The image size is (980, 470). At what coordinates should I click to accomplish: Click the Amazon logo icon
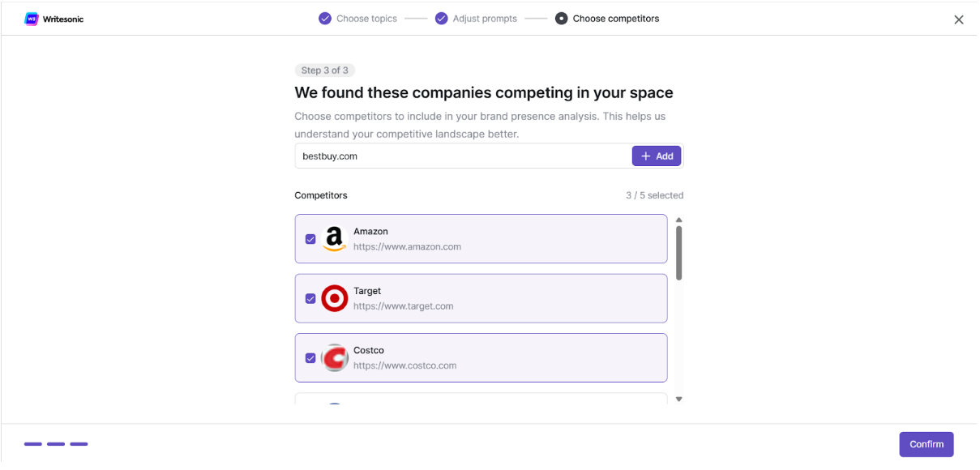pos(334,239)
